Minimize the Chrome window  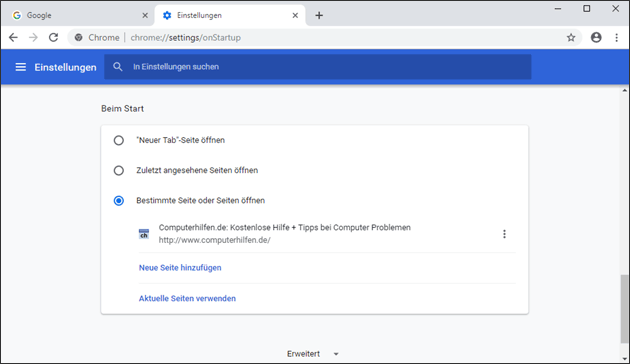pyautogui.click(x=558, y=8)
